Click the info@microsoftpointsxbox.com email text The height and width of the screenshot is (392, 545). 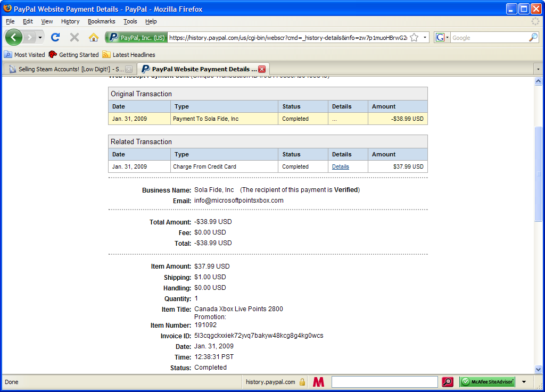coord(239,201)
